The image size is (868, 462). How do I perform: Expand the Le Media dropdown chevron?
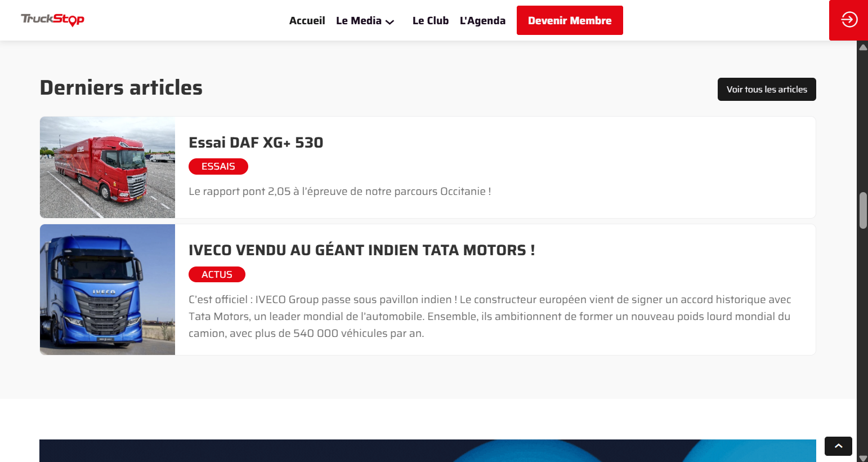390,21
